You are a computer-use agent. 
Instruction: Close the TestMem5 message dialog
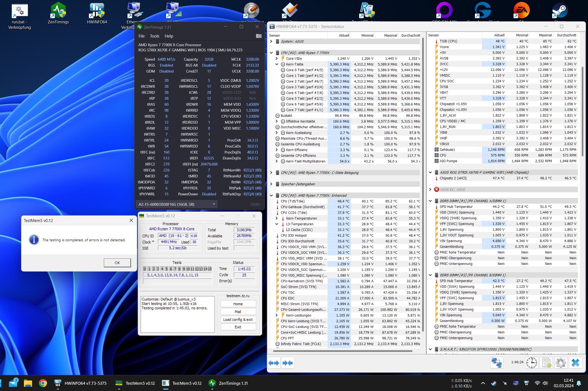(x=131, y=220)
